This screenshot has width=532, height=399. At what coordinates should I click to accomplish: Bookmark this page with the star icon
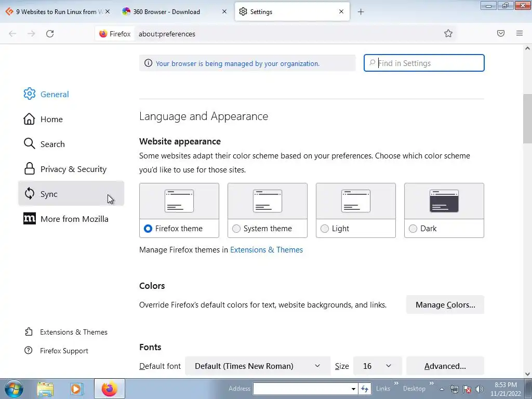(448, 33)
